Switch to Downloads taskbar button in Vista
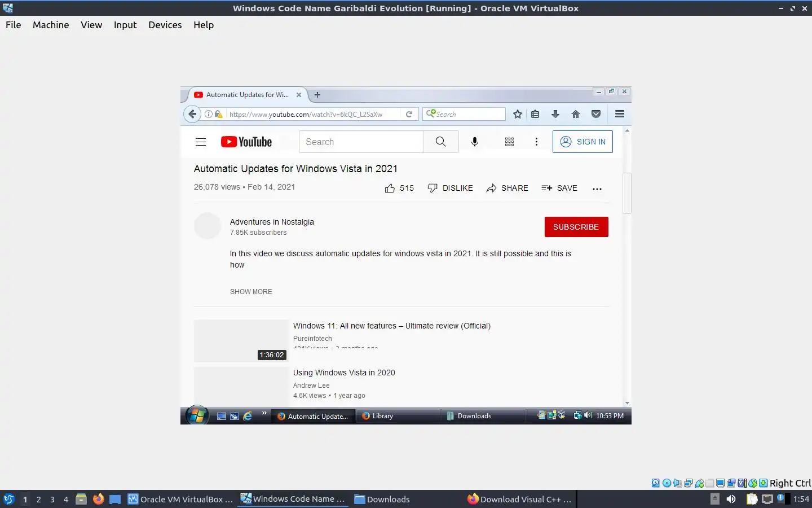 pyautogui.click(x=483, y=416)
